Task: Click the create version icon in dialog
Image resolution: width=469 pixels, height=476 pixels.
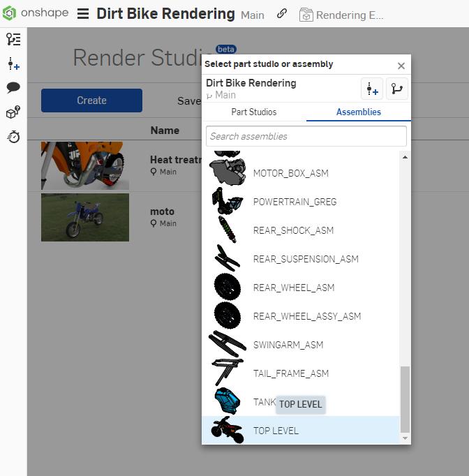Action: (x=372, y=89)
